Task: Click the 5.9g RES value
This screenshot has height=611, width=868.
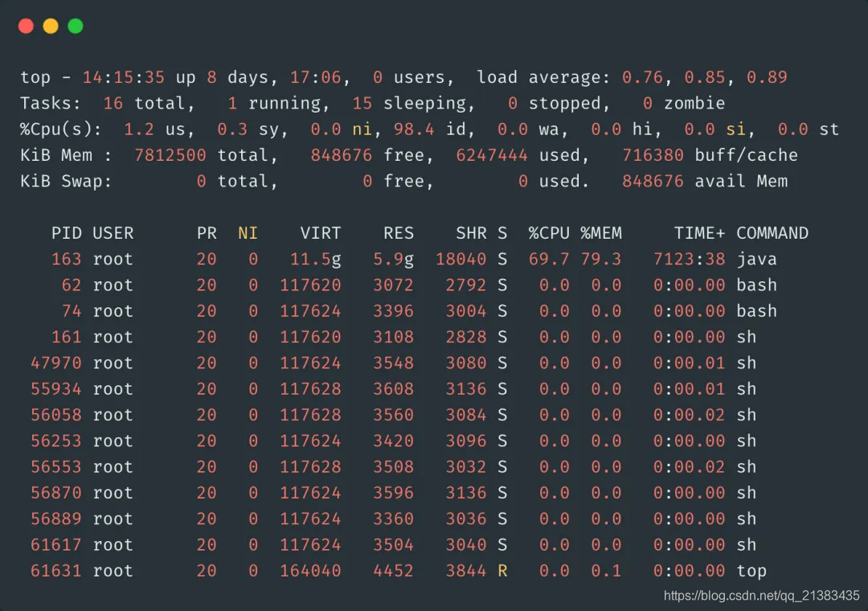Action: pyautogui.click(x=394, y=259)
